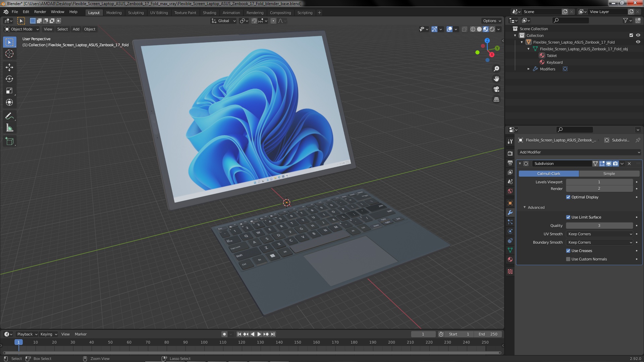This screenshot has width=644, height=362.
Task: Click the Marker menu in timeline
Action: [x=80, y=334]
